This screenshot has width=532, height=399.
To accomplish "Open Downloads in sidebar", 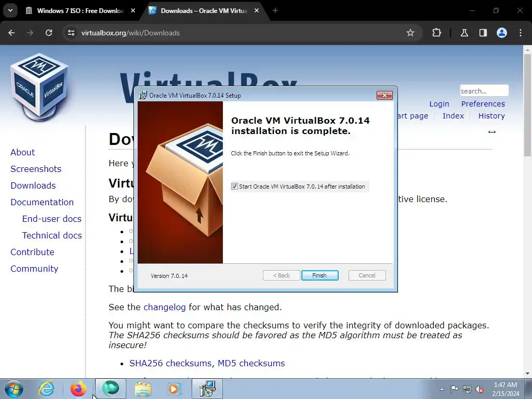I will (x=33, y=185).
